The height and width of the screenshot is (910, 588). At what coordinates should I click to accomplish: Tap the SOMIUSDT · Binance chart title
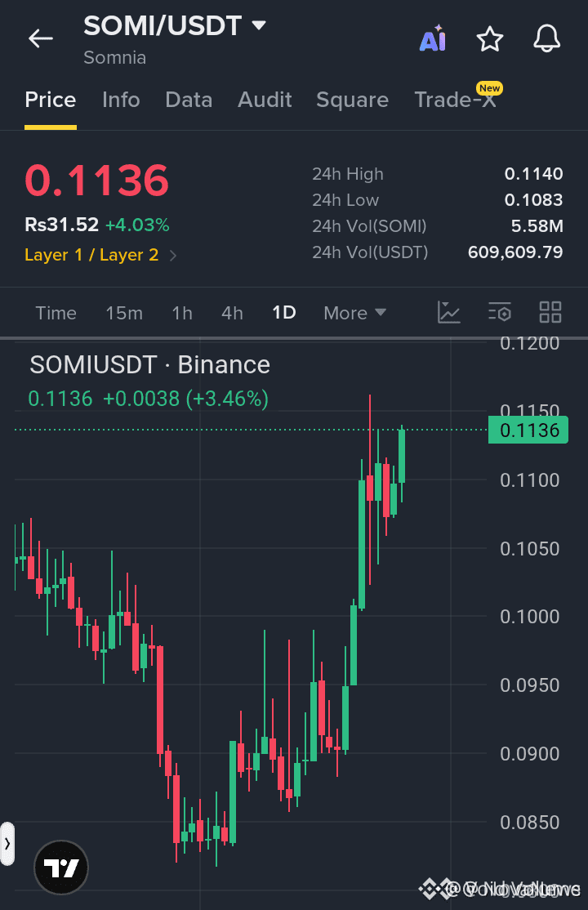[x=149, y=365]
